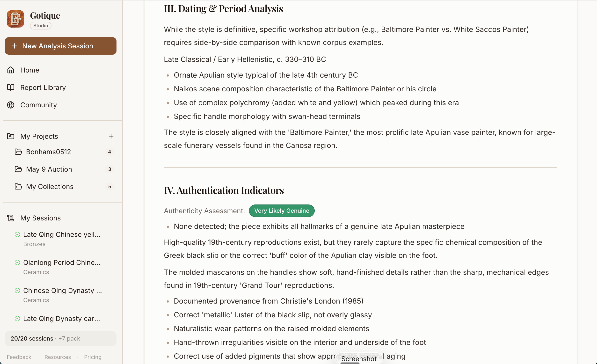Click green check beside Qianlong Period session

(x=17, y=262)
